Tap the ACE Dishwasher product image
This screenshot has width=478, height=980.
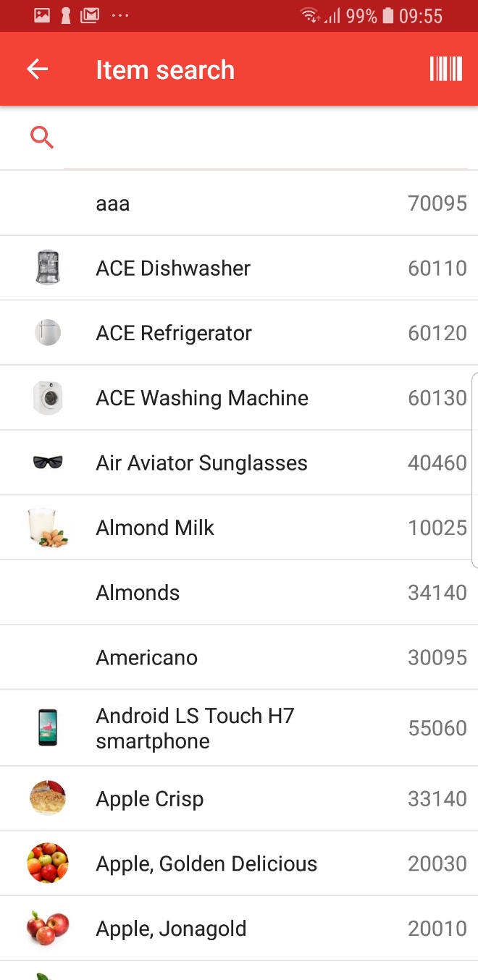(x=48, y=268)
